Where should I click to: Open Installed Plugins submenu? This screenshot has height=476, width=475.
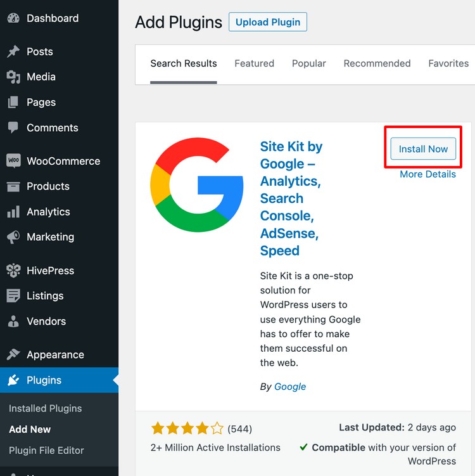pyautogui.click(x=45, y=409)
